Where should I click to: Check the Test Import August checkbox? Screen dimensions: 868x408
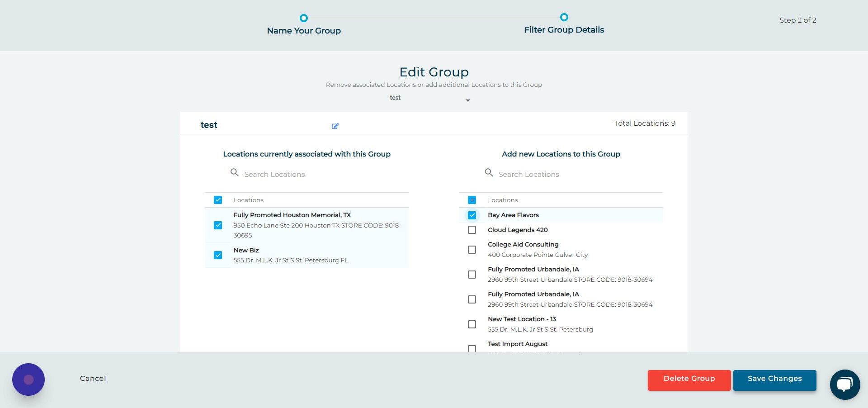(x=472, y=349)
